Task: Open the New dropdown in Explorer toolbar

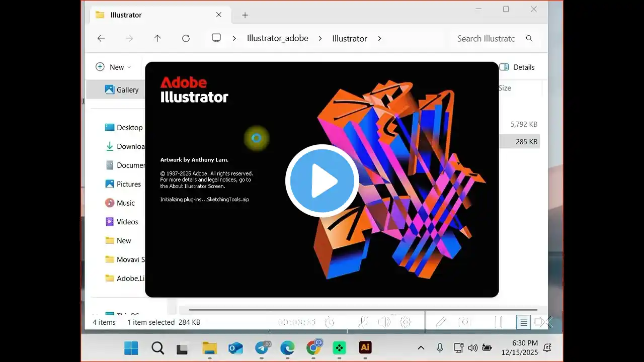Action: [114, 67]
